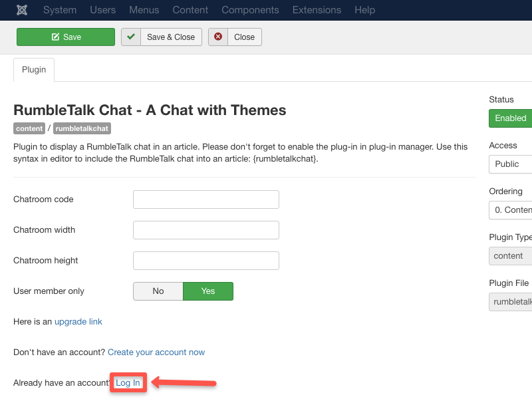Click the Chatroom code input field
This screenshot has width=532, height=399.
click(x=205, y=199)
